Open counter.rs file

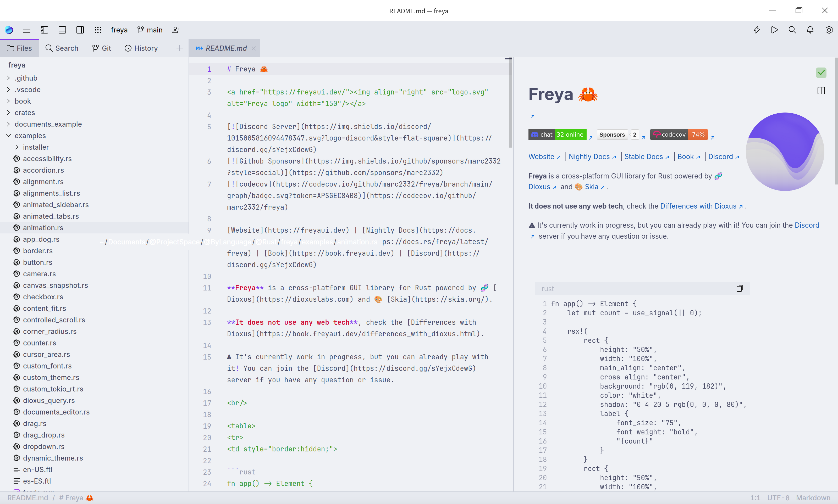[x=95, y=343]
